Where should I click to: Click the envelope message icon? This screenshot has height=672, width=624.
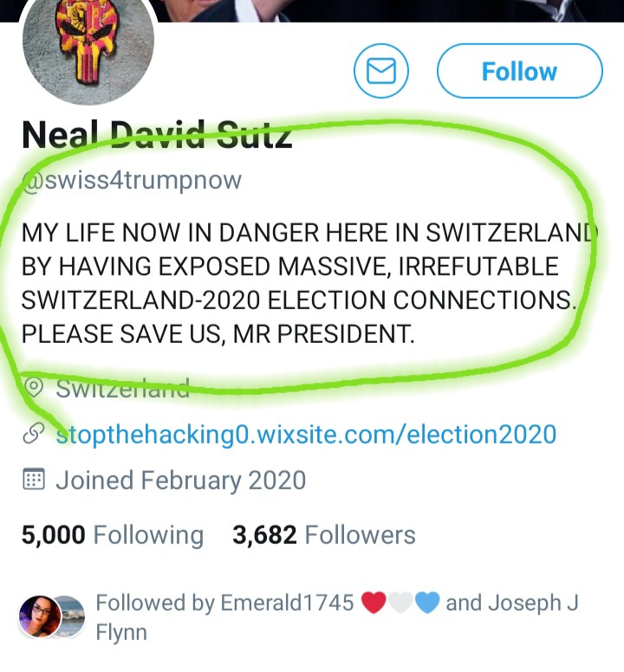point(381,71)
